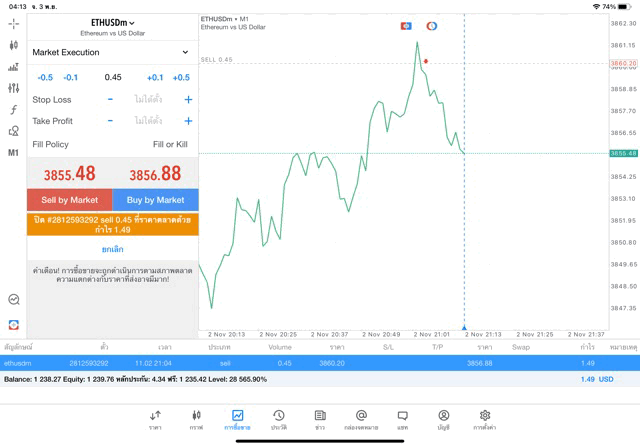
Task: Open the chart settings sliders icon
Action: point(13,89)
